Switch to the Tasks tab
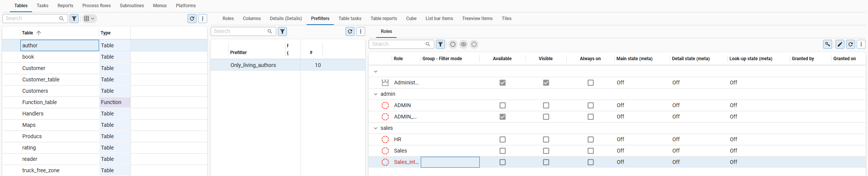The image size is (868, 176). click(x=42, y=6)
